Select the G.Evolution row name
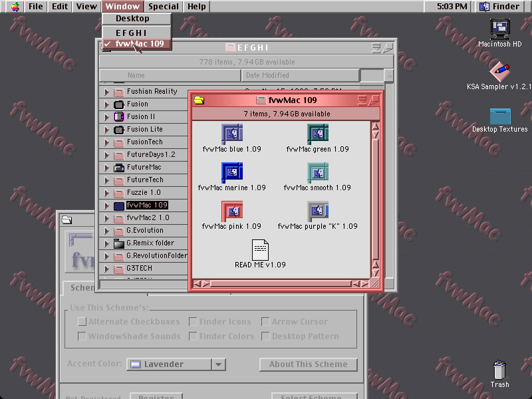Viewport: 532px width, 399px height. pos(145,230)
